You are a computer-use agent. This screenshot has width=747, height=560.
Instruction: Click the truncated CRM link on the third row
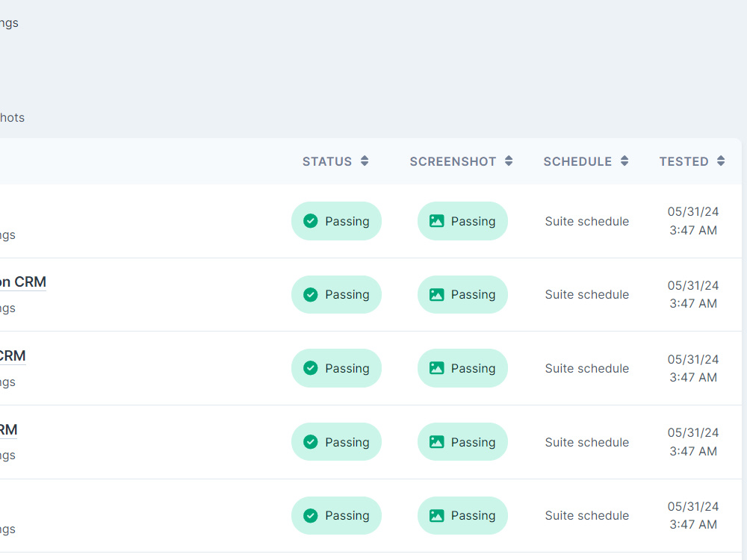(13, 355)
